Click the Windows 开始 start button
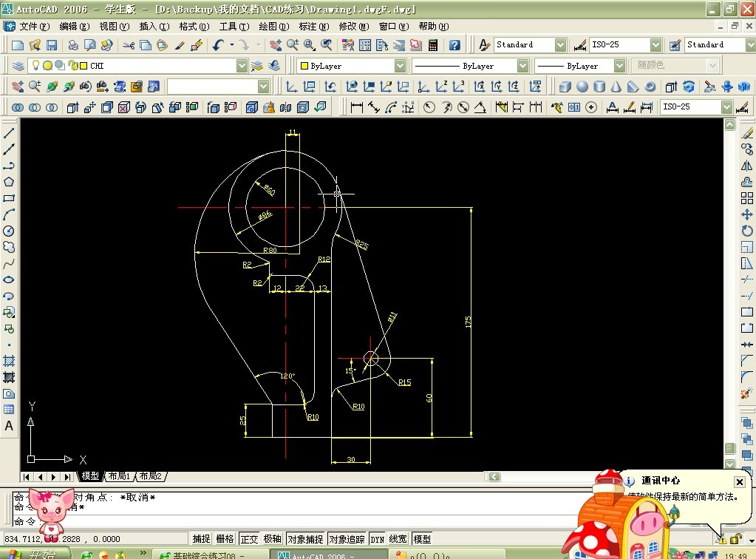This screenshot has height=559, width=756. 35,554
